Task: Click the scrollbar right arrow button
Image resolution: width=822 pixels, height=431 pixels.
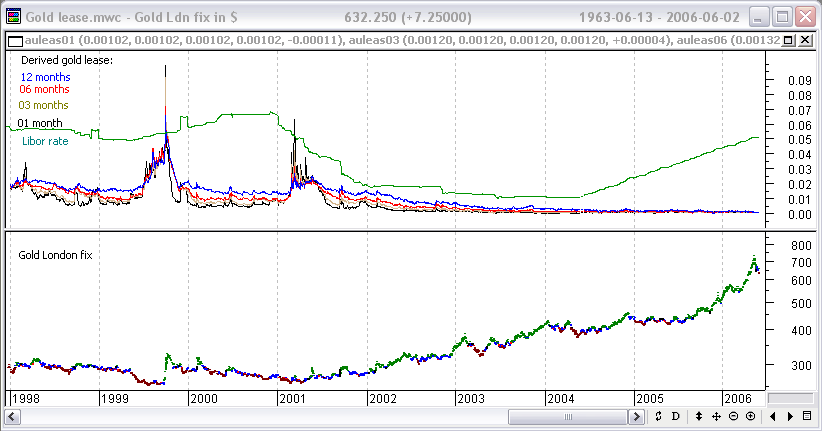Action: point(637,416)
